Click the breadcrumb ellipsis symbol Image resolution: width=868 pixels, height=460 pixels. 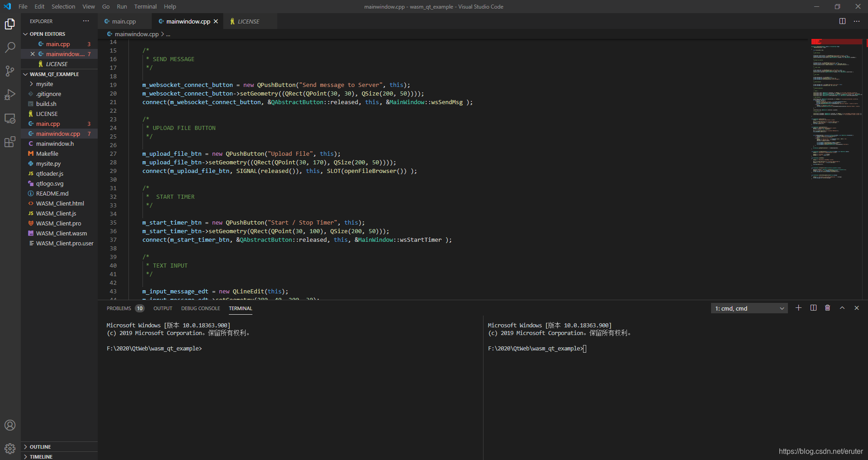click(x=168, y=34)
